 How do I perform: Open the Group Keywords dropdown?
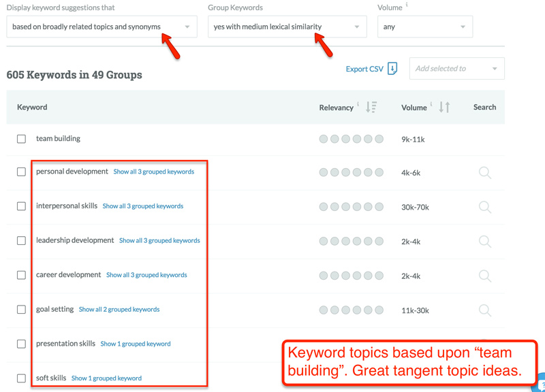point(283,27)
